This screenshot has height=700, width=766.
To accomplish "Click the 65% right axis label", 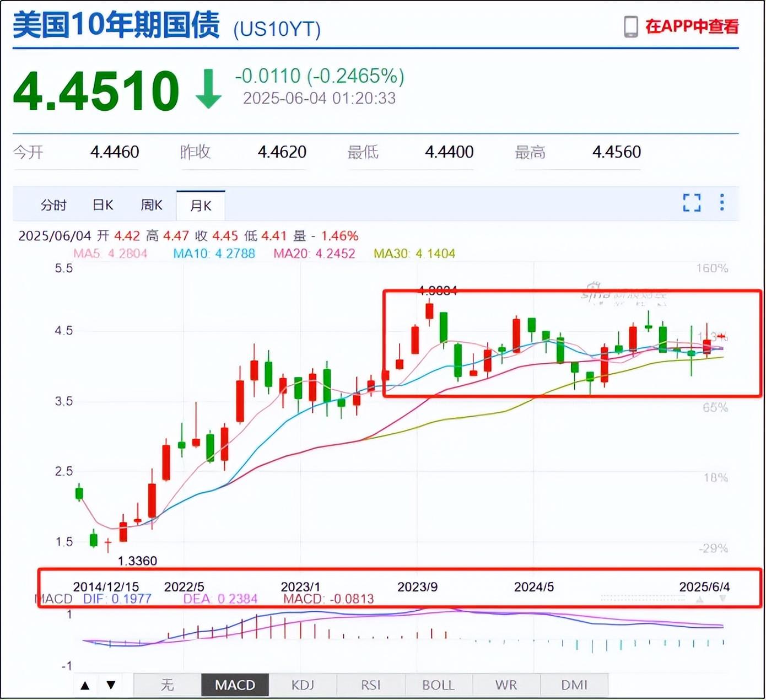I will tap(715, 408).
